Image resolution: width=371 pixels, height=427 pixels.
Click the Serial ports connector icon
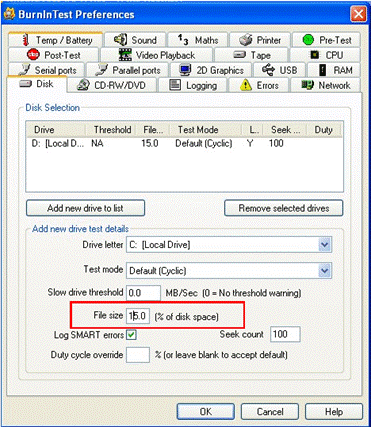(24, 70)
